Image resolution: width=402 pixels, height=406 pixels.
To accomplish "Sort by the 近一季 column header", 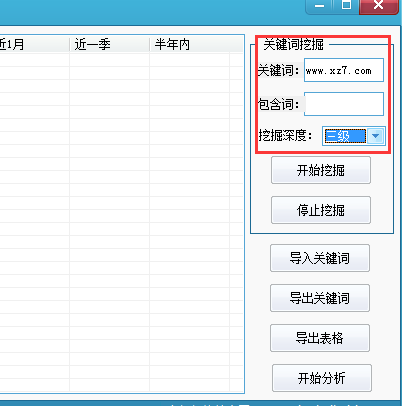I will (109, 44).
